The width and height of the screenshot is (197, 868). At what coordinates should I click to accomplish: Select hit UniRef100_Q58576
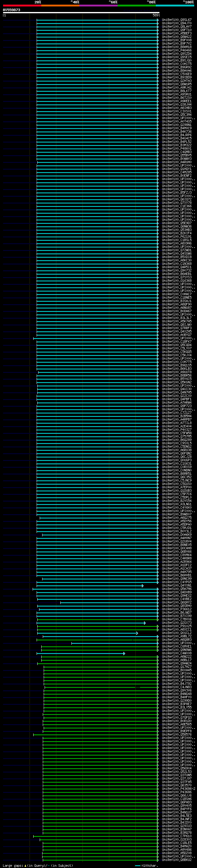click(177, 735)
